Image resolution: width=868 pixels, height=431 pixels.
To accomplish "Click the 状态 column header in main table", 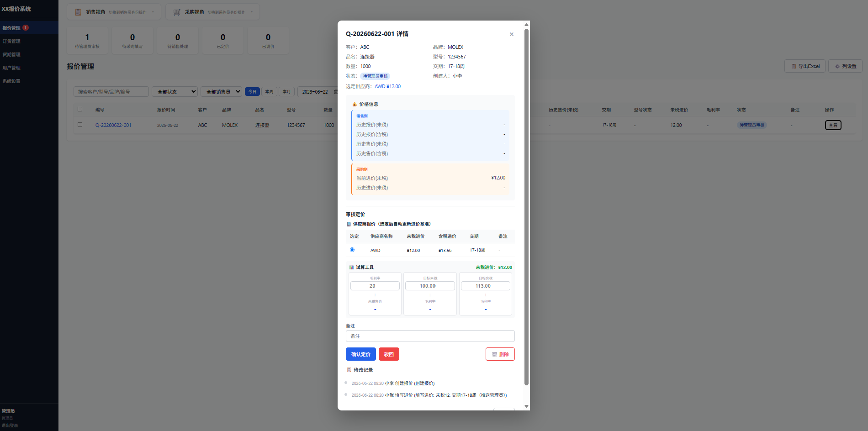I will pyautogui.click(x=741, y=110).
